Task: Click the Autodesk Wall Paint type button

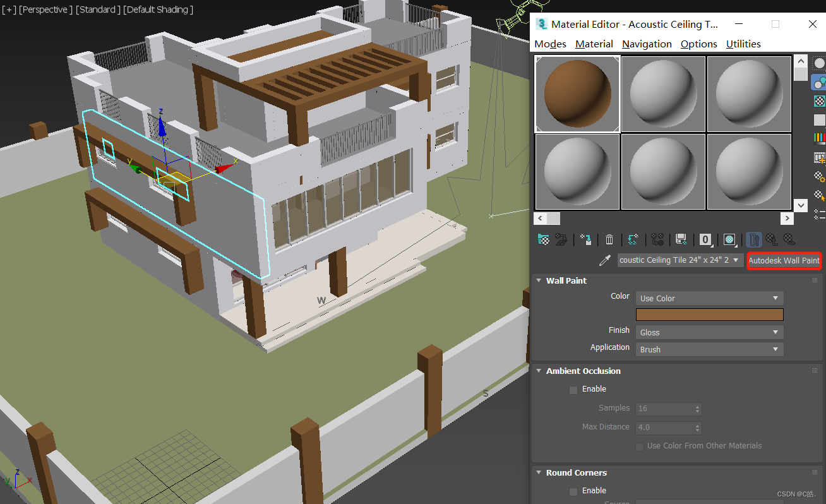Action: point(784,260)
